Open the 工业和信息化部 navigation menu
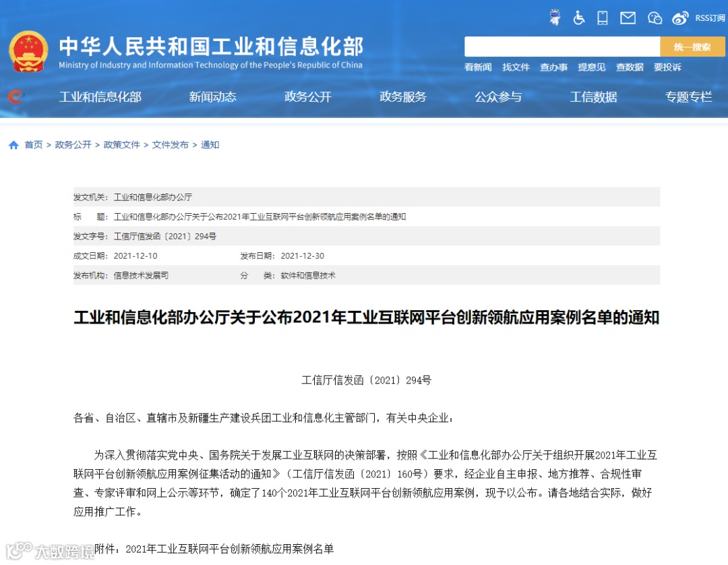This screenshot has width=728, height=565. pos(100,96)
